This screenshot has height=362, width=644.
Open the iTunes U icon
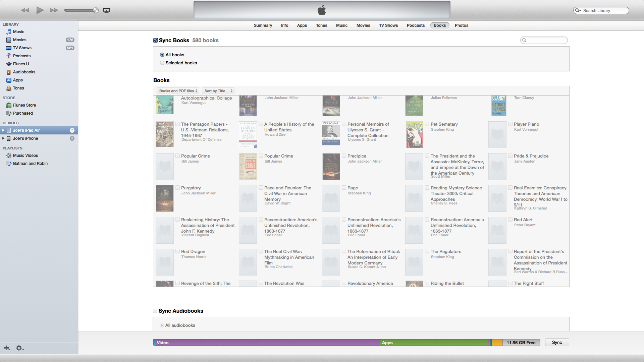(x=9, y=64)
